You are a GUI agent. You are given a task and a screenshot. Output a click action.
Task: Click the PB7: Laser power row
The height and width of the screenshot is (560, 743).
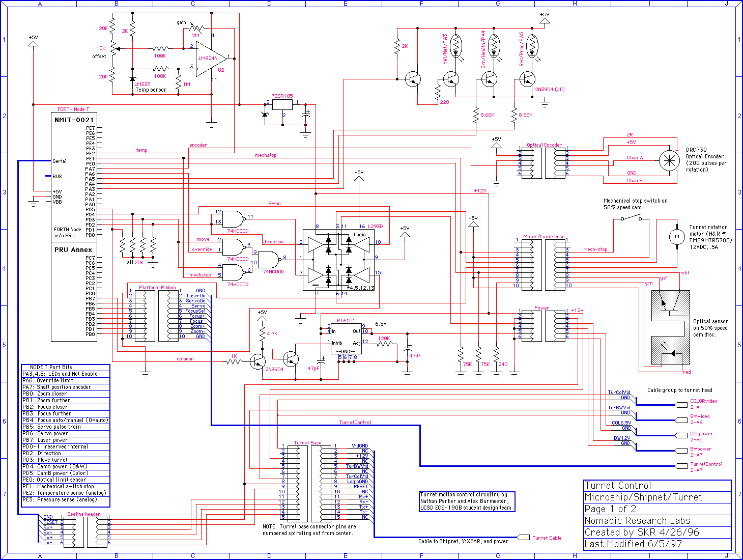point(66,440)
